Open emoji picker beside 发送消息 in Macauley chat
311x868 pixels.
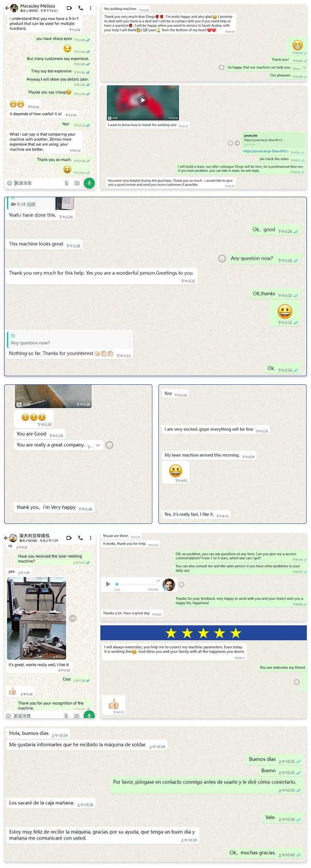(10, 183)
